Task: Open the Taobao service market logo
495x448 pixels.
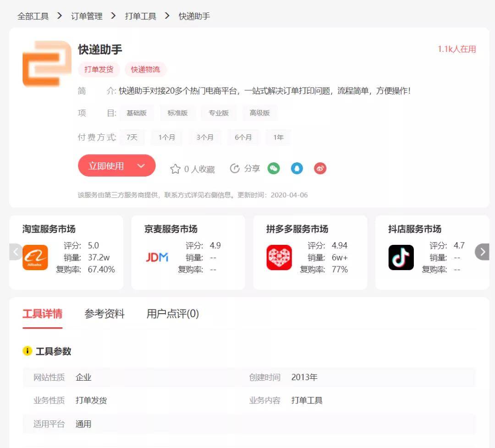Action: (x=35, y=257)
